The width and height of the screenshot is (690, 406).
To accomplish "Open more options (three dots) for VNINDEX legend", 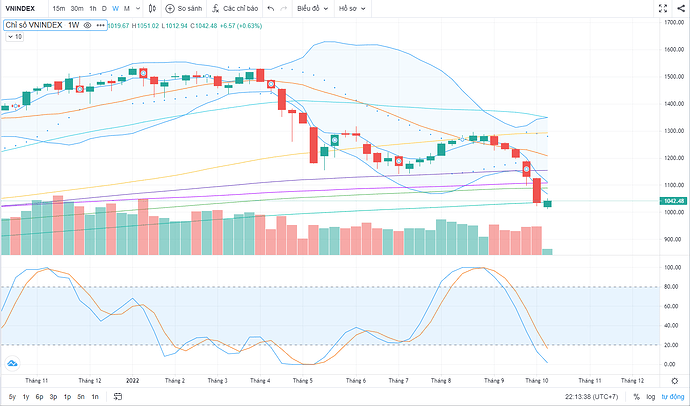I will [x=100, y=26].
